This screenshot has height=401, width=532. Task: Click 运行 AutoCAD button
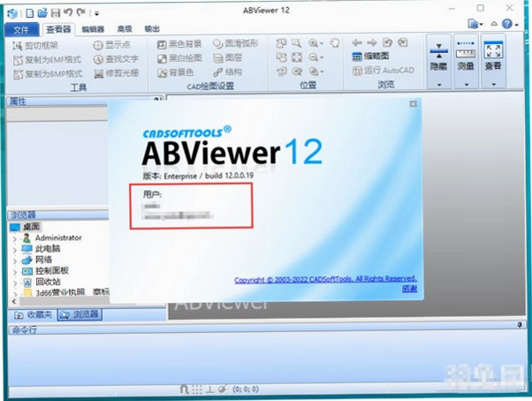click(384, 71)
